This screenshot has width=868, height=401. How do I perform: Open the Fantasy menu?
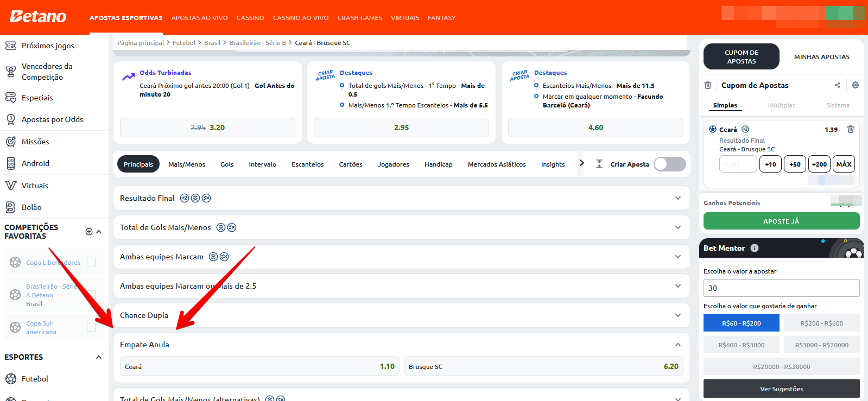tap(442, 18)
